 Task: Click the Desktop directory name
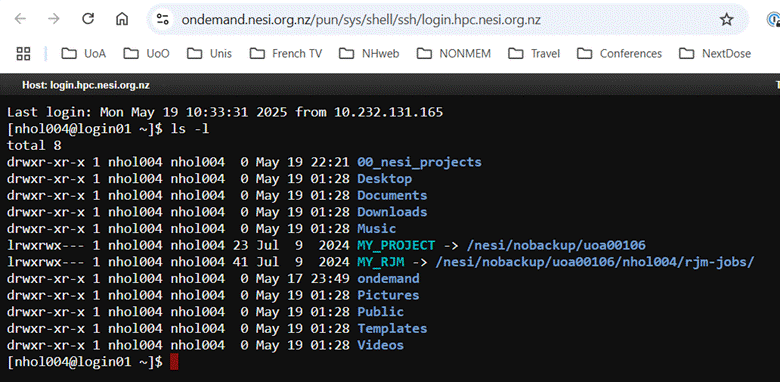[385, 179]
